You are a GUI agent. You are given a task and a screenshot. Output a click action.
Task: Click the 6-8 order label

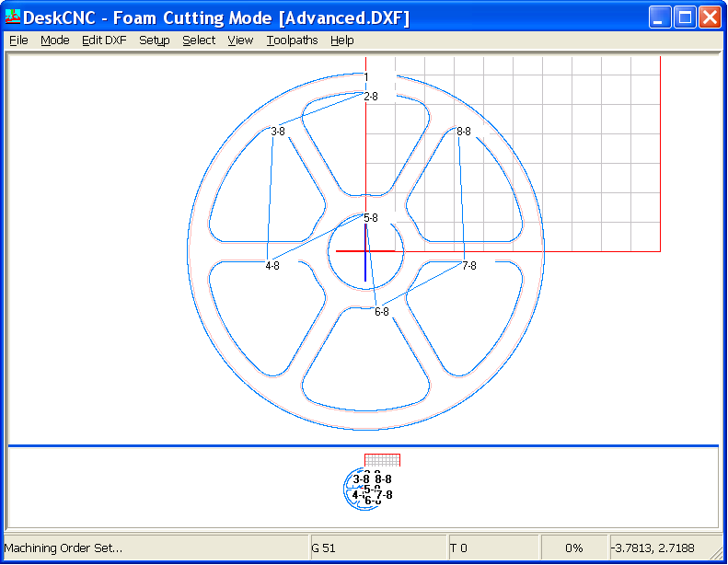pyautogui.click(x=381, y=312)
